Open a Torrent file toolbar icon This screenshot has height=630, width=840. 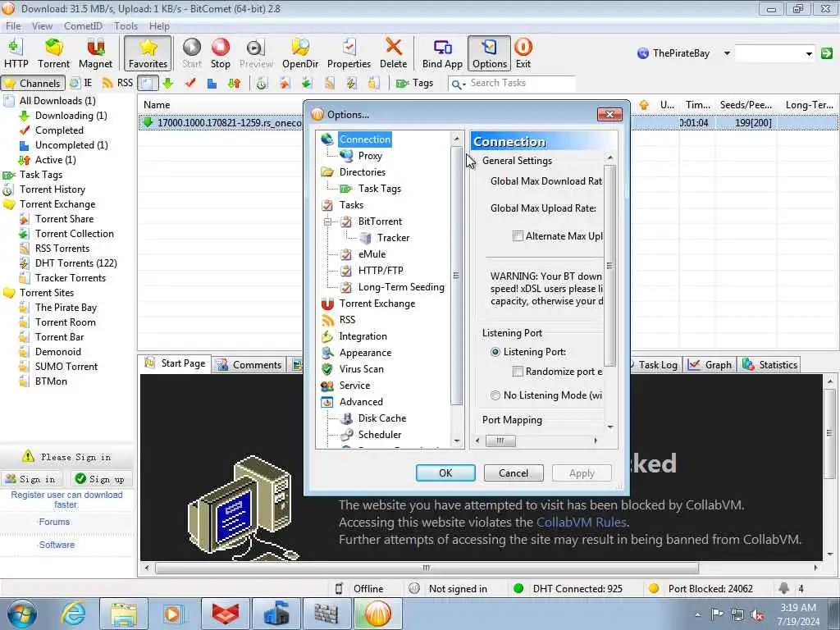click(53, 53)
